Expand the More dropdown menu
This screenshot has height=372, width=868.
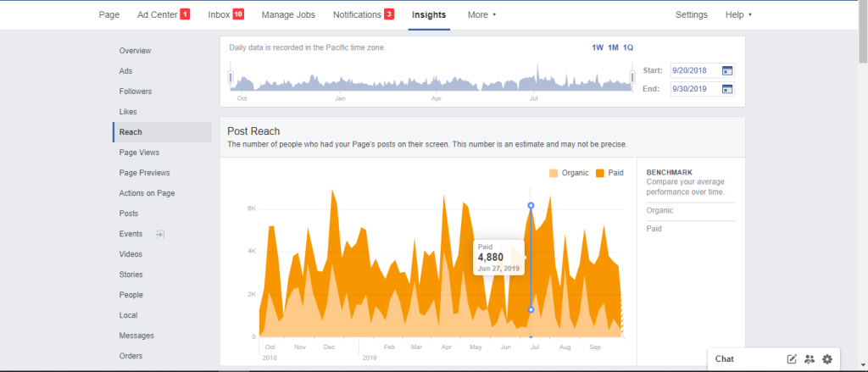(481, 14)
